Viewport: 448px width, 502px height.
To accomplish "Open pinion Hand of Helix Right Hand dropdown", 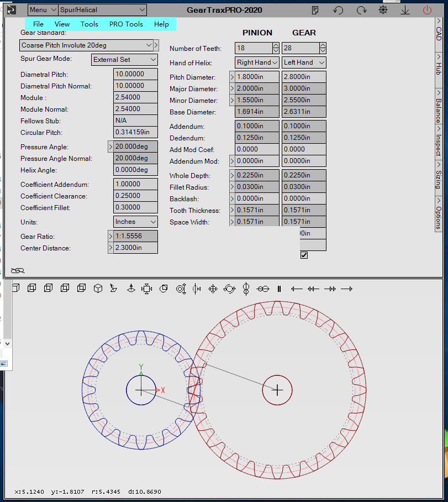I will tap(257, 62).
